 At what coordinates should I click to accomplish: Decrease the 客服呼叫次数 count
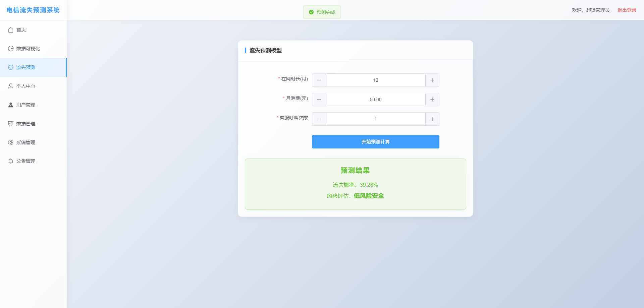click(x=319, y=119)
